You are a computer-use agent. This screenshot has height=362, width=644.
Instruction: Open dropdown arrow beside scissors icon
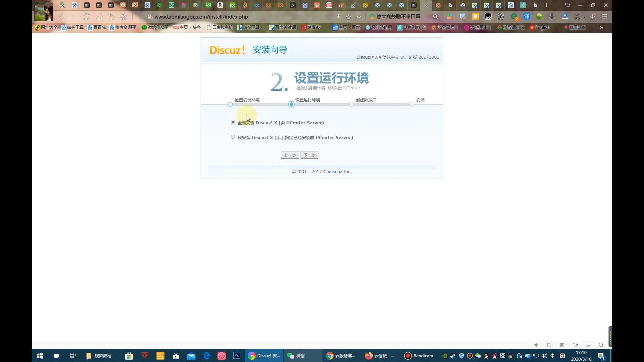point(584,17)
